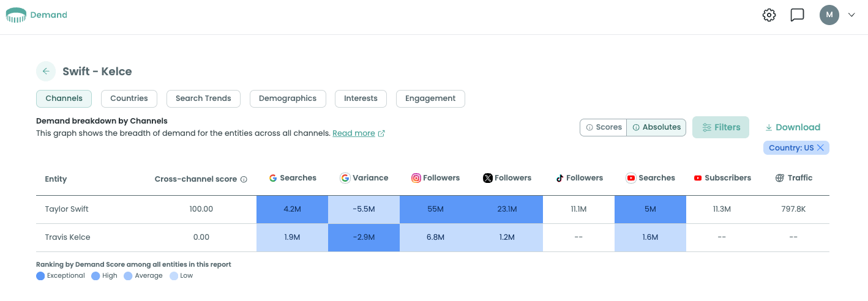The image size is (868, 301).
Task: Click the Instagram Followers column icon
Action: pyautogui.click(x=416, y=178)
